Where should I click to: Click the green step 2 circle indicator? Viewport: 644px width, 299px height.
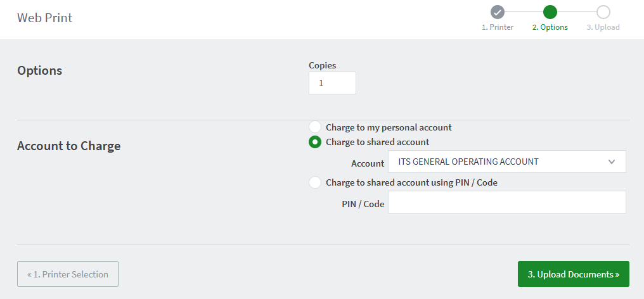point(550,11)
